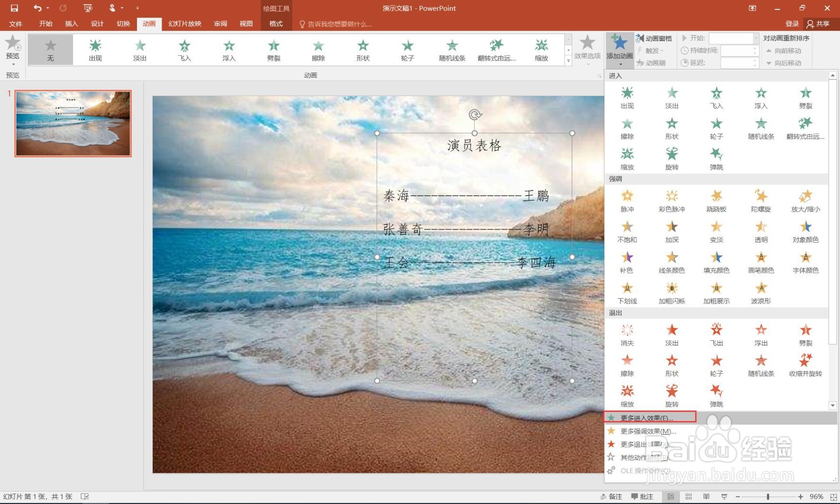Switch to the 插入 insert tab

click(71, 24)
